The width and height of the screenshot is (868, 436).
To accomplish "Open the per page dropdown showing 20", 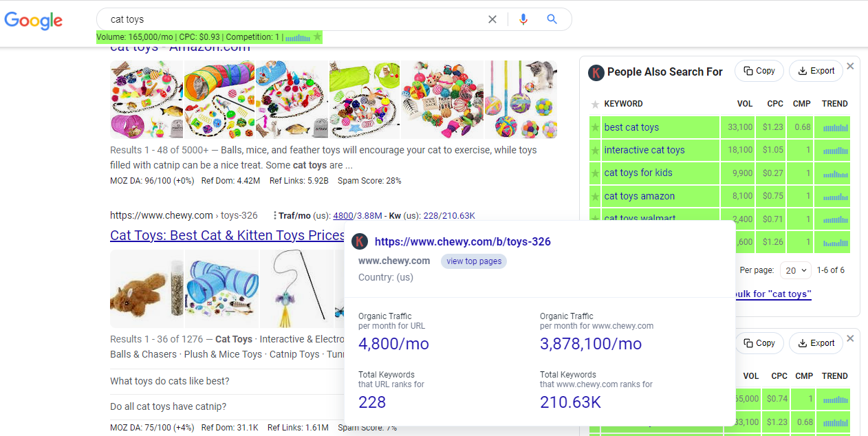I will point(795,270).
